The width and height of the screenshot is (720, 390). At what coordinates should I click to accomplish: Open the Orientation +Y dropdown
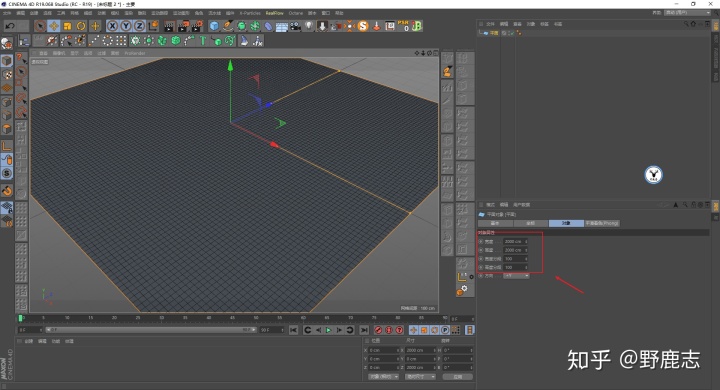click(x=516, y=276)
